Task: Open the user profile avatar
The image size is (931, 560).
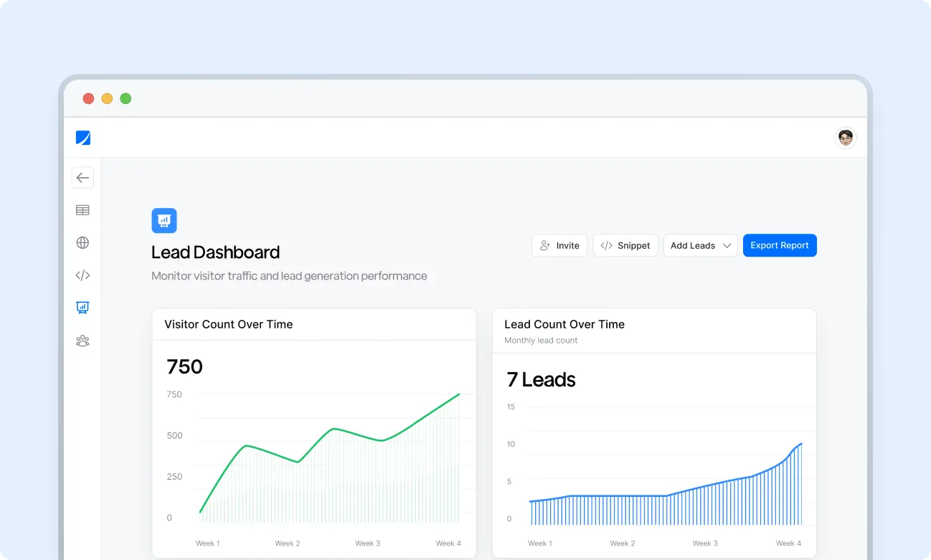Action: pos(846,138)
